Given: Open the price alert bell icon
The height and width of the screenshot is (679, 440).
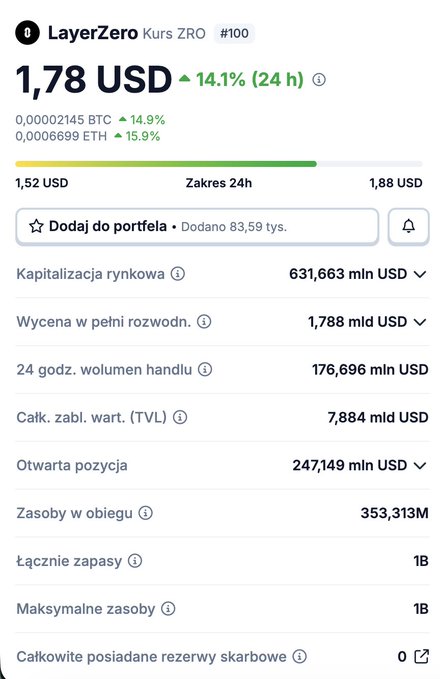Looking at the screenshot, I should tap(408, 226).
